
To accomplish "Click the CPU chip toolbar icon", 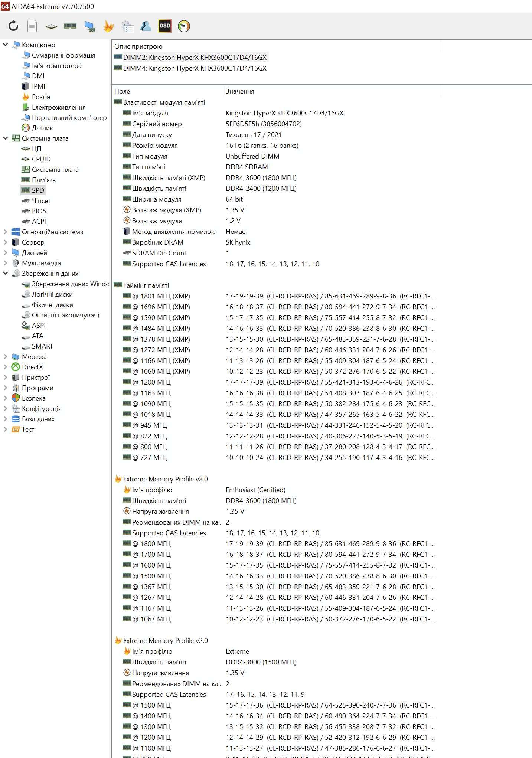I will point(51,26).
